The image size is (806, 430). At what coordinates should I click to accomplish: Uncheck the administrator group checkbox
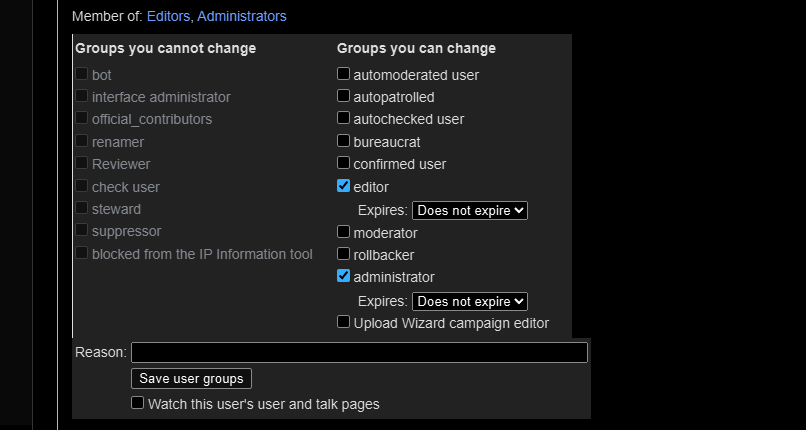tap(344, 276)
